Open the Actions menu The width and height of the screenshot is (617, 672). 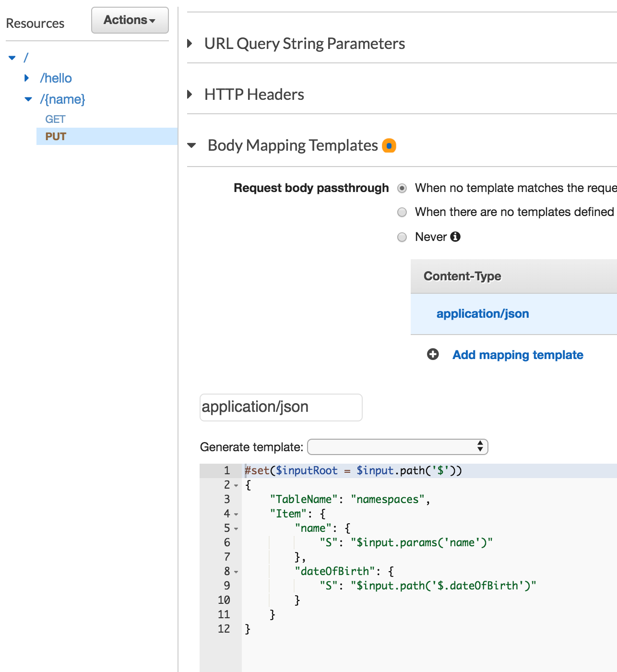pos(130,20)
